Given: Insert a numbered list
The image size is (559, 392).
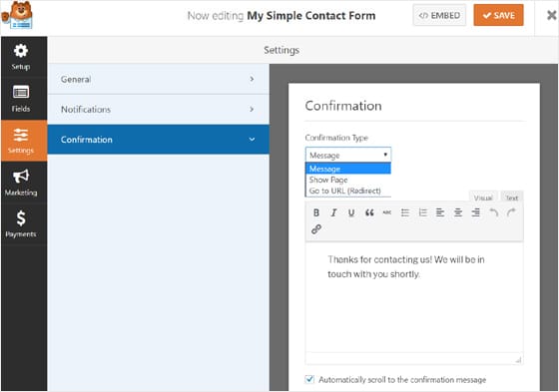Looking at the screenshot, I should 423,212.
